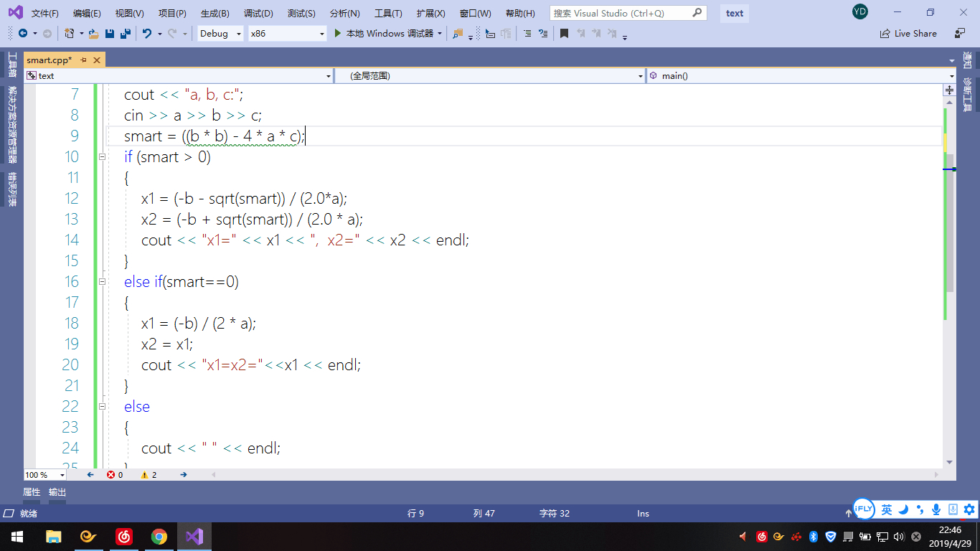Open the 全局范围 scope dropdown
980x551 pixels.
coord(490,75)
